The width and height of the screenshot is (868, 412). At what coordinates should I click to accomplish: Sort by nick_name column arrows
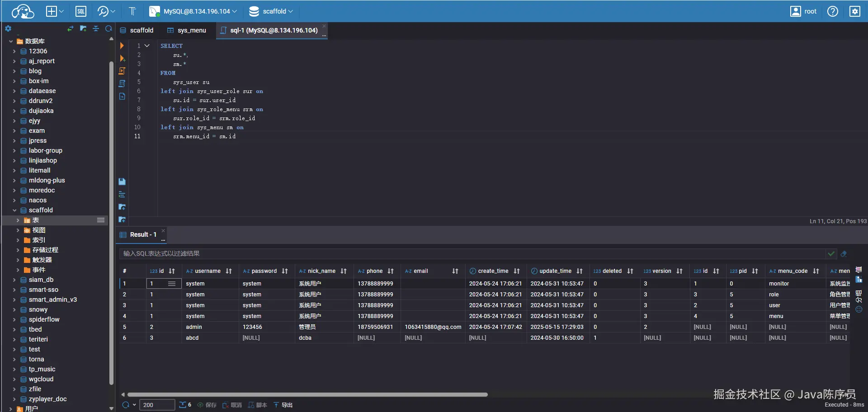click(x=344, y=271)
